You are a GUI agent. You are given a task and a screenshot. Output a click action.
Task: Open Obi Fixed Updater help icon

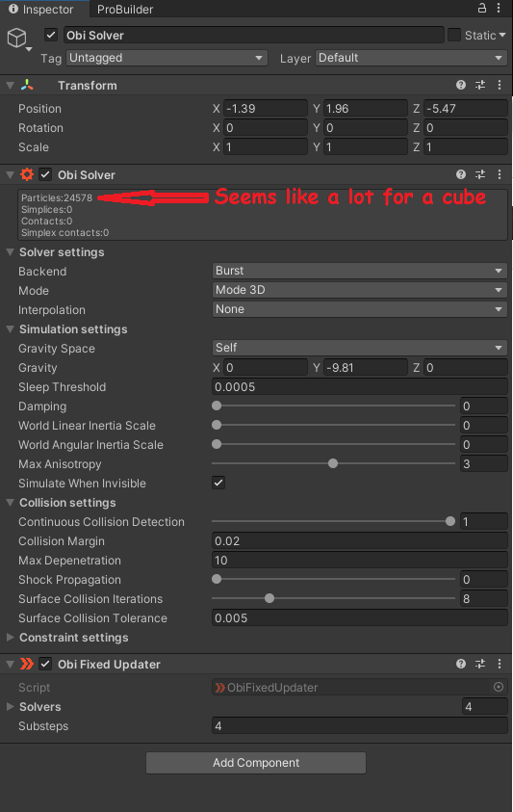461,664
